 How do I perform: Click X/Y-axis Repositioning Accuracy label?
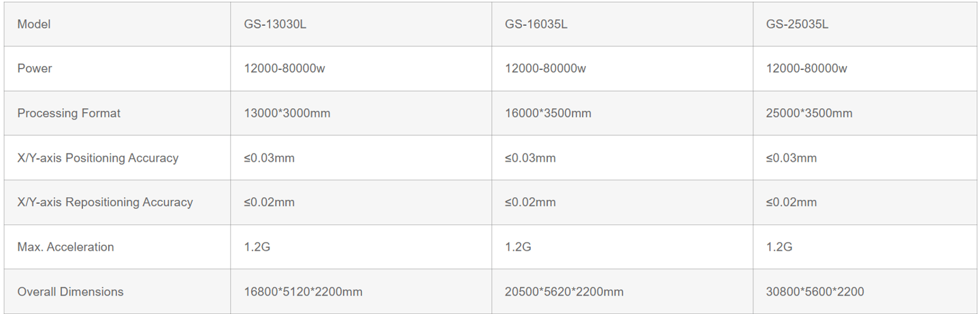105,202
